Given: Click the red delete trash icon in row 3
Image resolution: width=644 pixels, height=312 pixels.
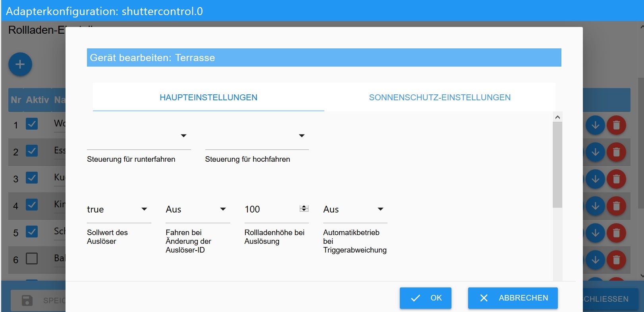Looking at the screenshot, I should click(x=616, y=179).
